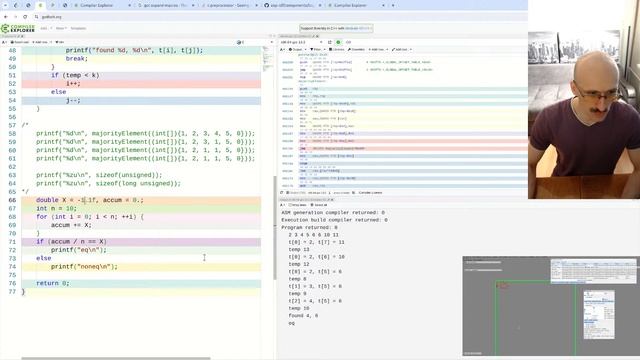640x360 pixels.
Task: Click the Save/Load button in the editor toolbar
Action: 20,42
